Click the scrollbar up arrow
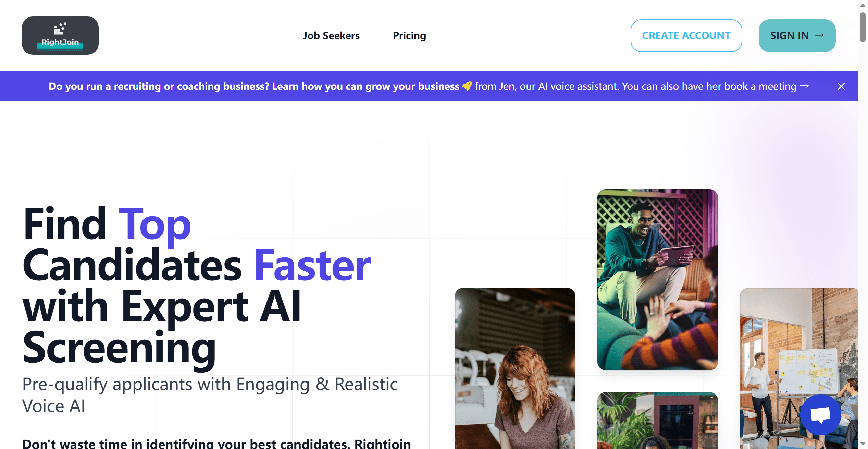 click(863, 5)
